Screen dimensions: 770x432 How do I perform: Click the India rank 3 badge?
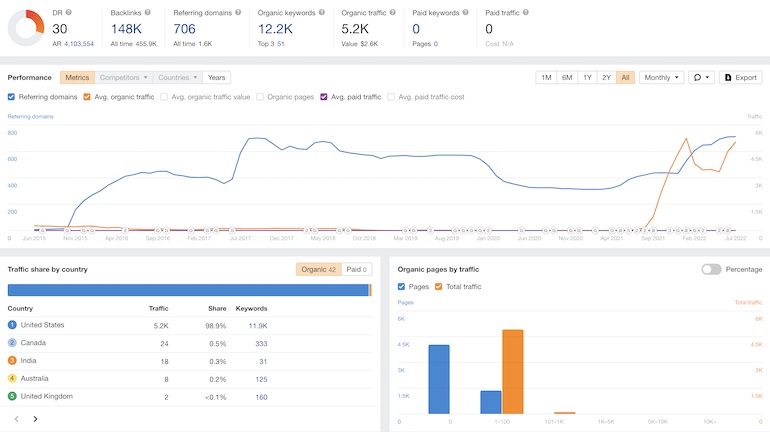coord(12,360)
